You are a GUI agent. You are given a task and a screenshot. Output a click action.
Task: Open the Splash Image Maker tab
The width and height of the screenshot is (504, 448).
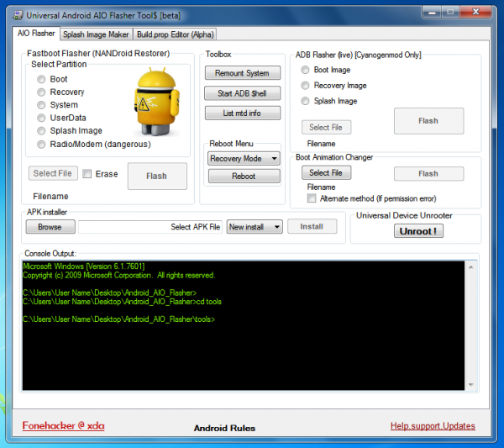96,34
